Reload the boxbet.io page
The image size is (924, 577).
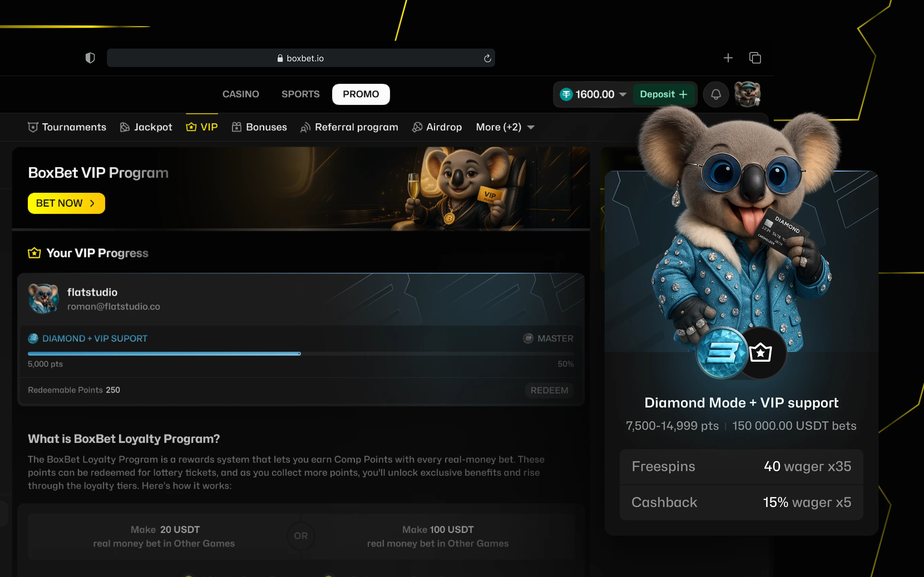487,58
